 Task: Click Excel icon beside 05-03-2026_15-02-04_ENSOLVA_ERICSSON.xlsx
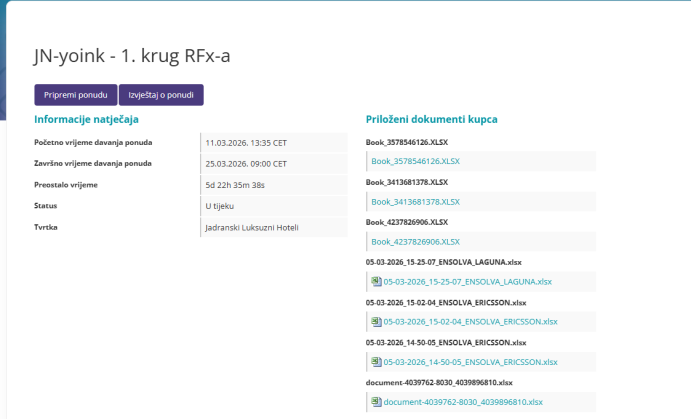[376, 322]
